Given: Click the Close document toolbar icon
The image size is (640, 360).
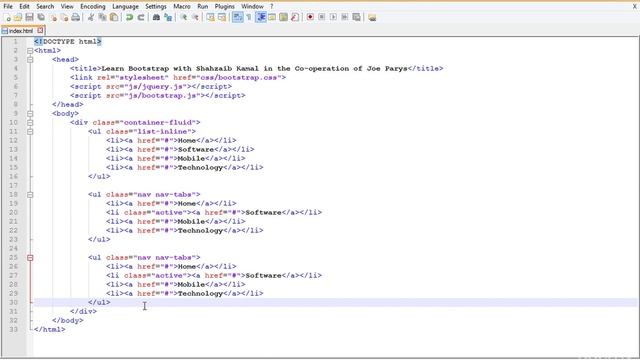Looking at the screenshot, I should click(x=53, y=17).
